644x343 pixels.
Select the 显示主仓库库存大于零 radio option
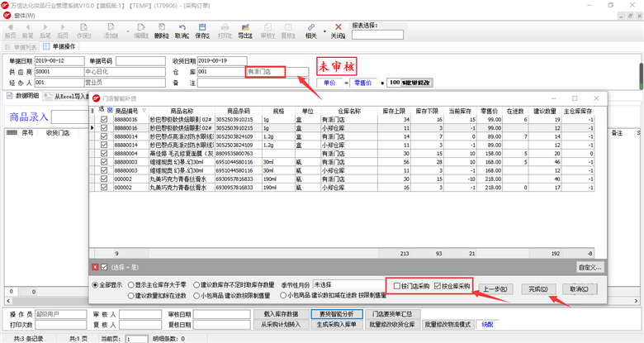click(x=131, y=284)
